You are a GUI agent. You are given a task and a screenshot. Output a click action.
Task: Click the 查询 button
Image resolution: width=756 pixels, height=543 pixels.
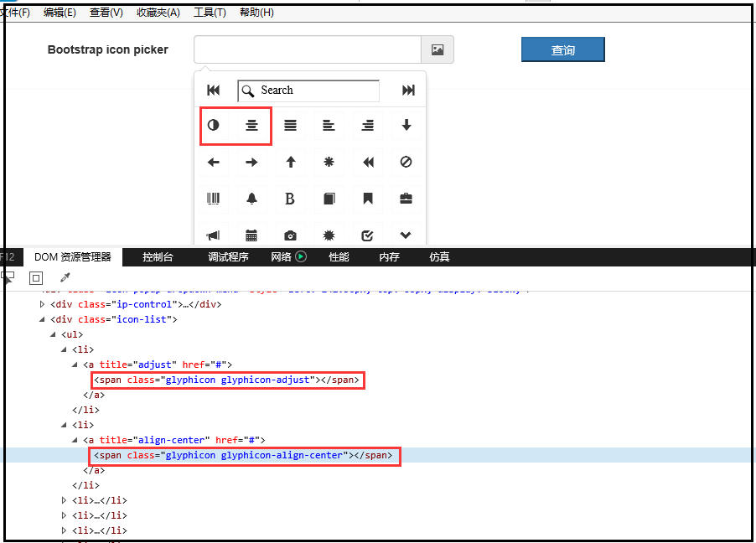click(562, 50)
